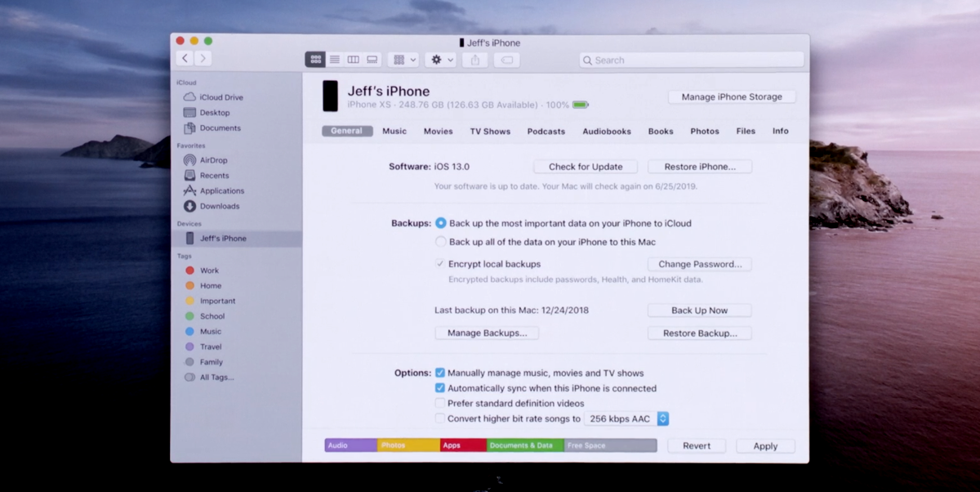This screenshot has height=492, width=980.
Task: Switch Finder to column view
Action: coord(353,60)
